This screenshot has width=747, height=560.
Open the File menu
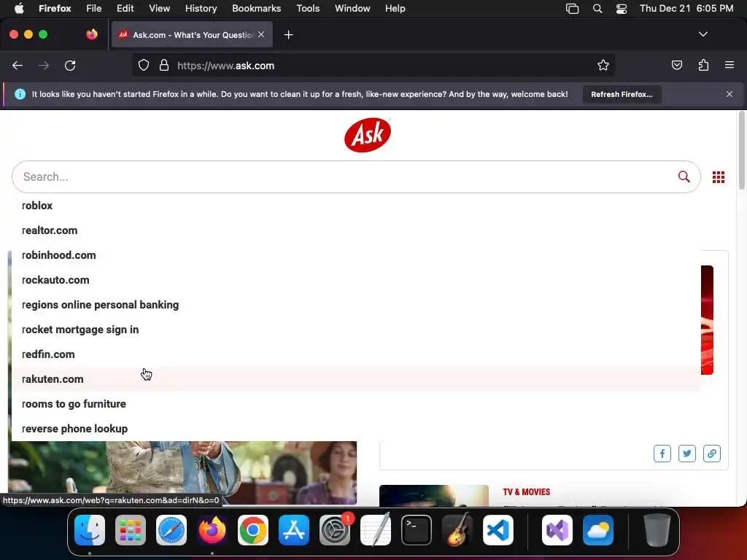point(93,9)
